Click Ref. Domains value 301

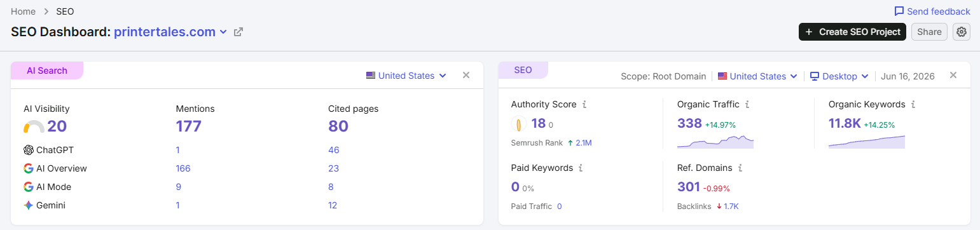[689, 187]
